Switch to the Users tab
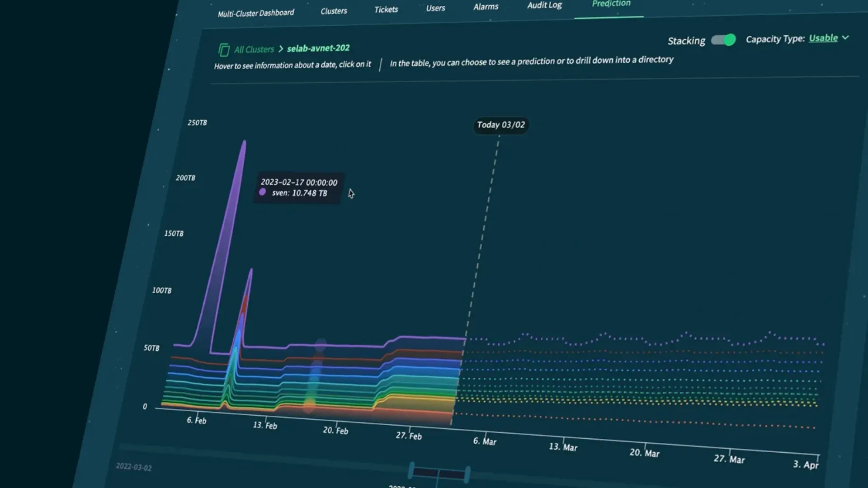Screen dimensions: 868x488 click(x=435, y=8)
